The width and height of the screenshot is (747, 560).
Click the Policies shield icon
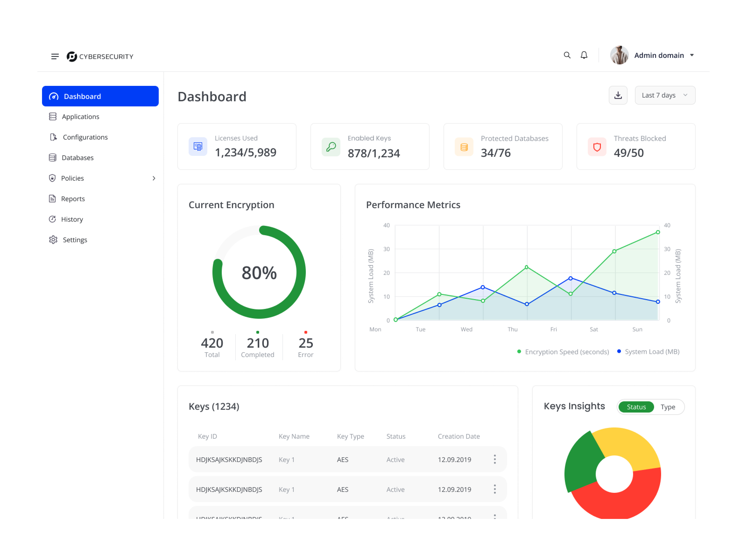(52, 178)
